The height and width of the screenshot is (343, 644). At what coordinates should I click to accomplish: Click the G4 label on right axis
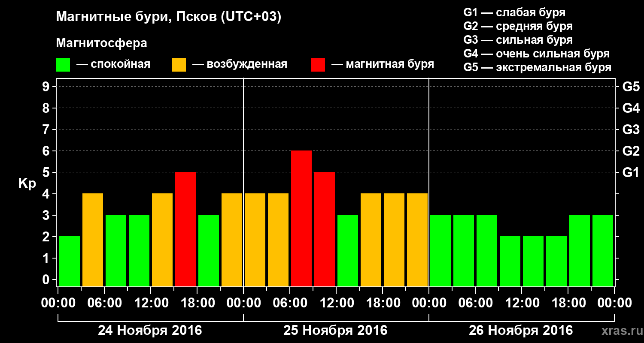[631, 108]
